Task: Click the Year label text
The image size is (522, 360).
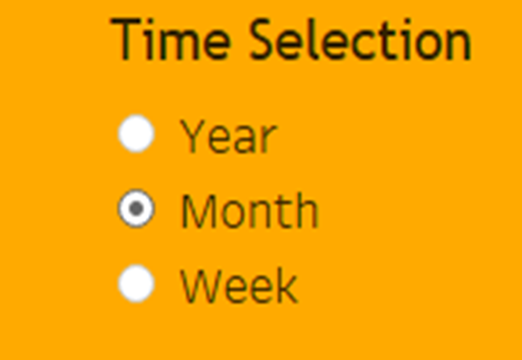Action: click(x=229, y=136)
